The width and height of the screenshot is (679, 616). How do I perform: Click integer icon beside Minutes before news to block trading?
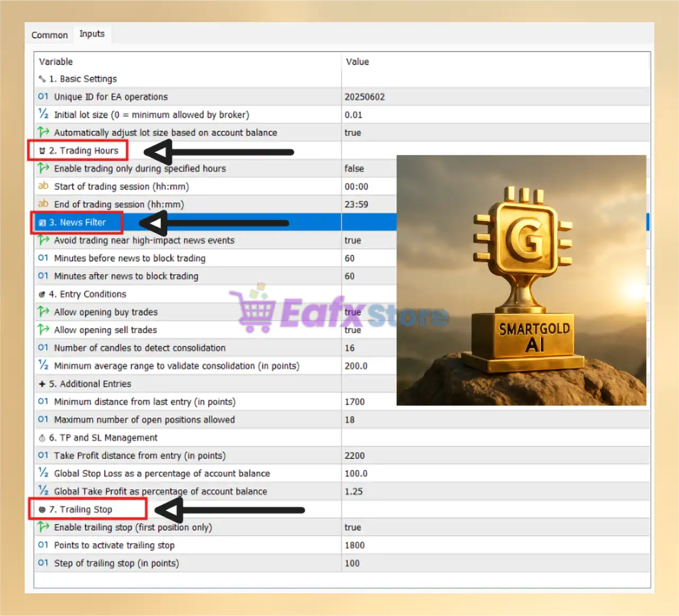pyautogui.click(x=43, y=258)
